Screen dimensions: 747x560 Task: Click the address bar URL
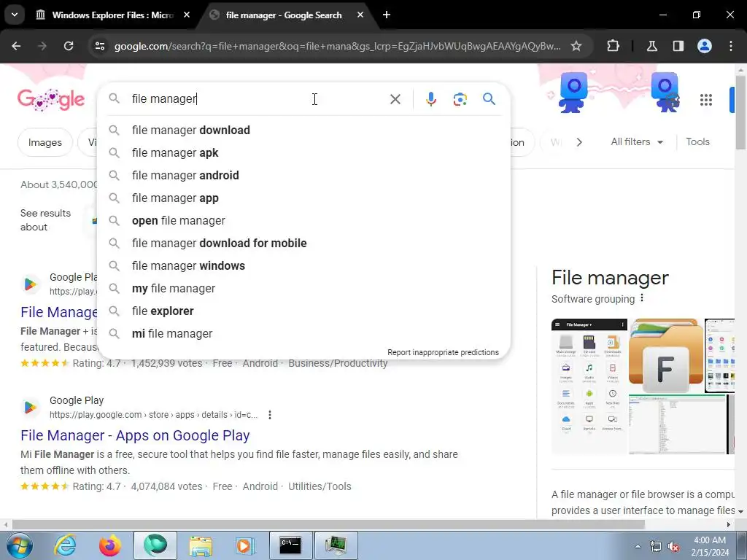(337, 46)
